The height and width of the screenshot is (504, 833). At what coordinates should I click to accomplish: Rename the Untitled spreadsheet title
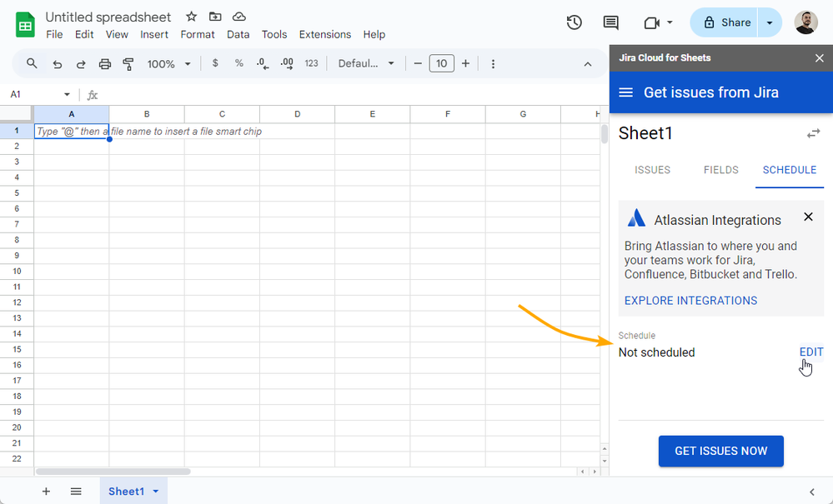coord(108,17)
